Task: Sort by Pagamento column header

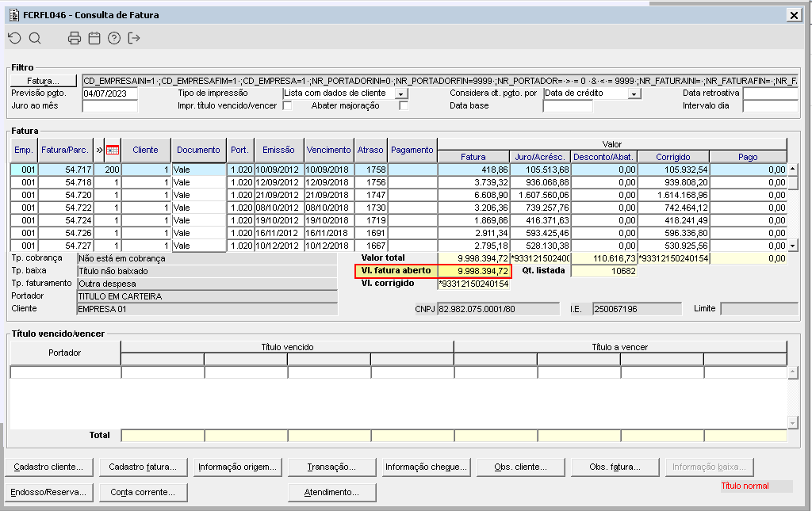Action: tap(412, 150)
